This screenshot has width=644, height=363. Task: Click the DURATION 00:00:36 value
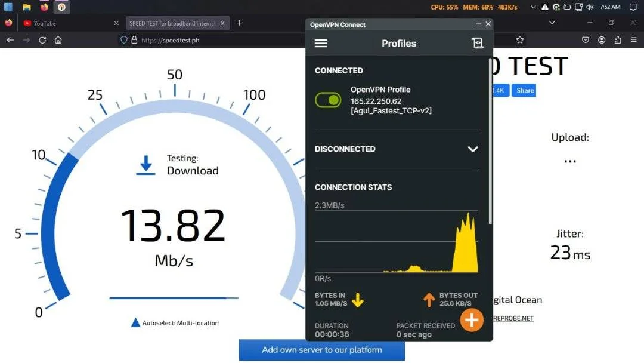pos(332,334)
